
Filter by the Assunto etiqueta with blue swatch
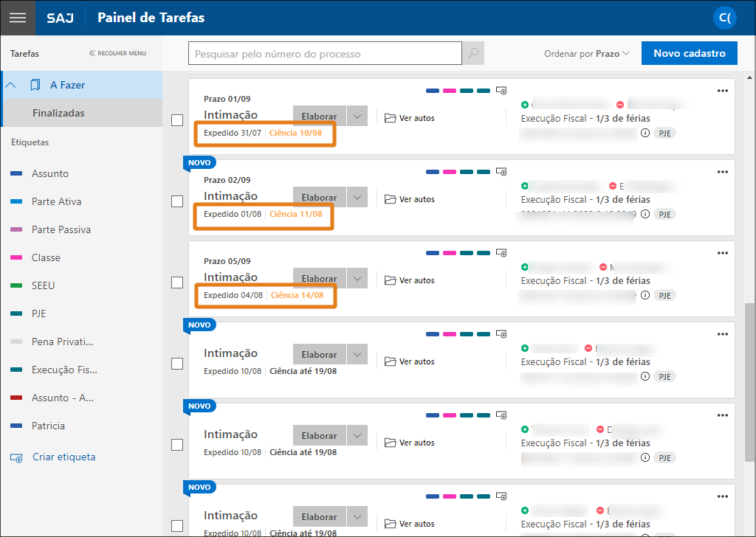click(x=50, y=173)
